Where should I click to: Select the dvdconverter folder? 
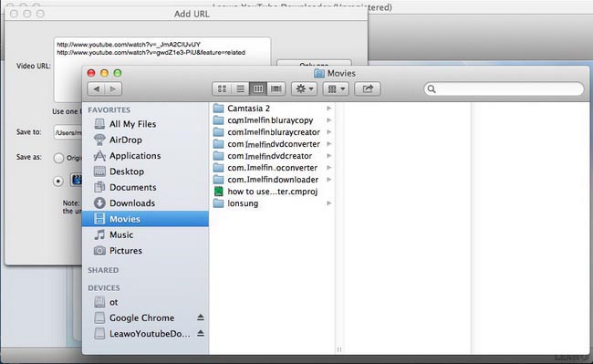tap(272, 144)
